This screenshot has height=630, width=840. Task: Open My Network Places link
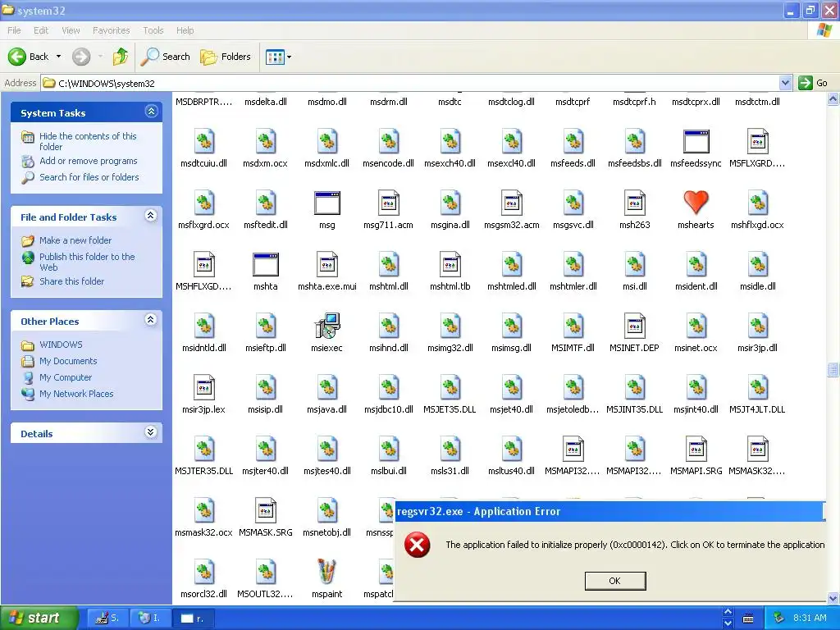coord(76,394)
